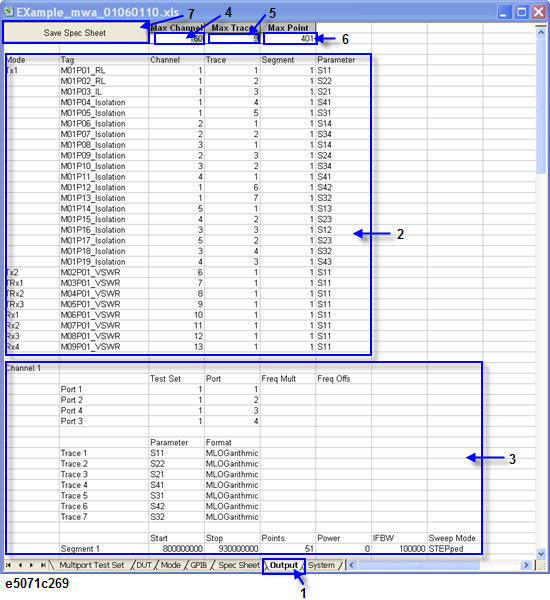The height and width of the screenshot is (600, 550).
Task: Select the System sheet tab
Action: coord(321,565)
